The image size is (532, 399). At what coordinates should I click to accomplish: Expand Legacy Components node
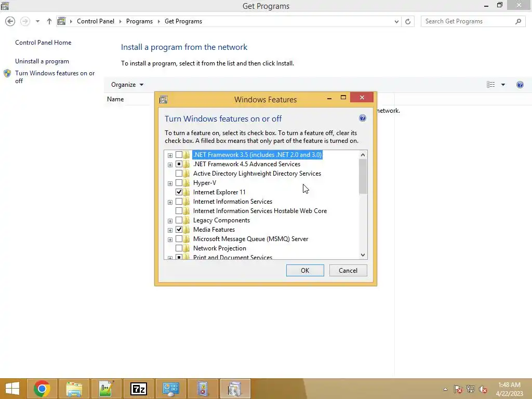tap(170, 221)
